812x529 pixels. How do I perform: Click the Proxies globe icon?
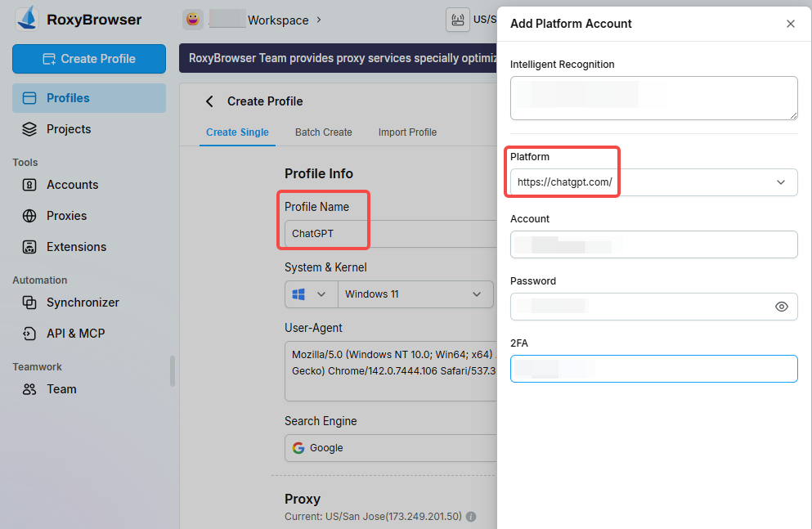[29, 216]
